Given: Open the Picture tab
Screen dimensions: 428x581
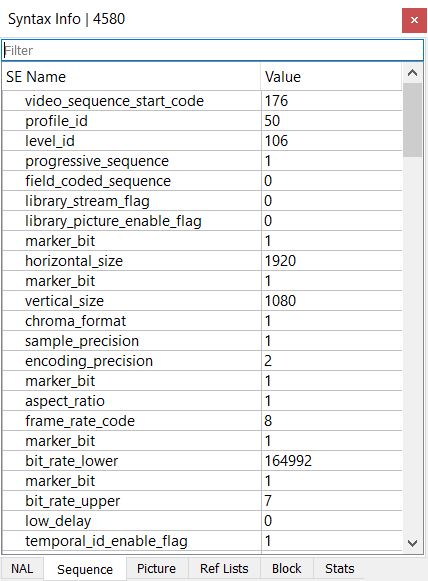Looking at the screenshot, I should tap(156, 568).
